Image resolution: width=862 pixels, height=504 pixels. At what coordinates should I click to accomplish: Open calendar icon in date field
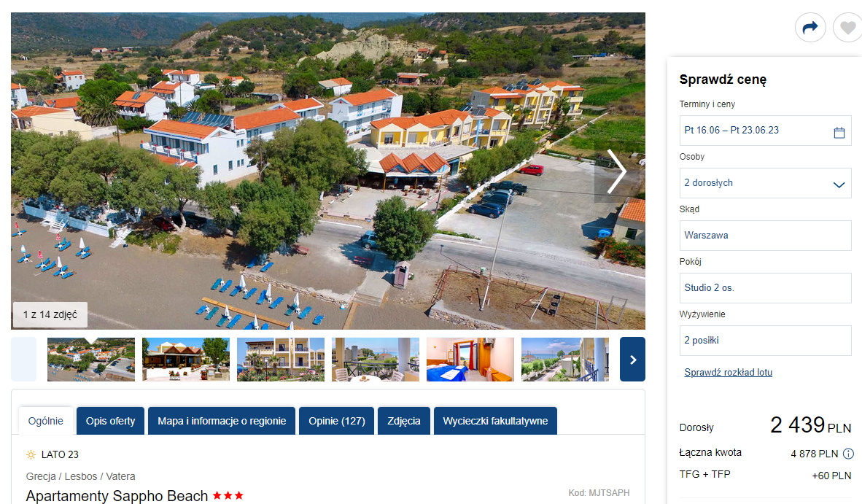click(x=839, y=133)
